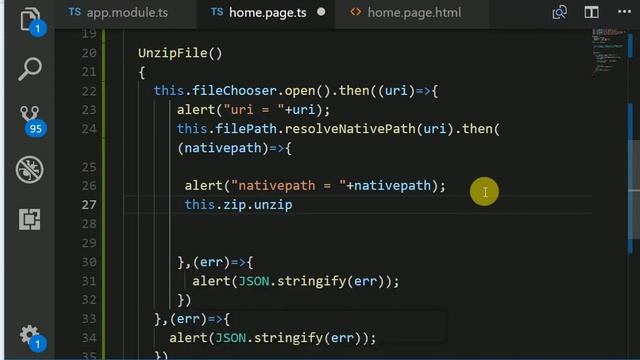Click },(err)=>{ on line 30
640x360 pixels.
(x=215, y=262)
